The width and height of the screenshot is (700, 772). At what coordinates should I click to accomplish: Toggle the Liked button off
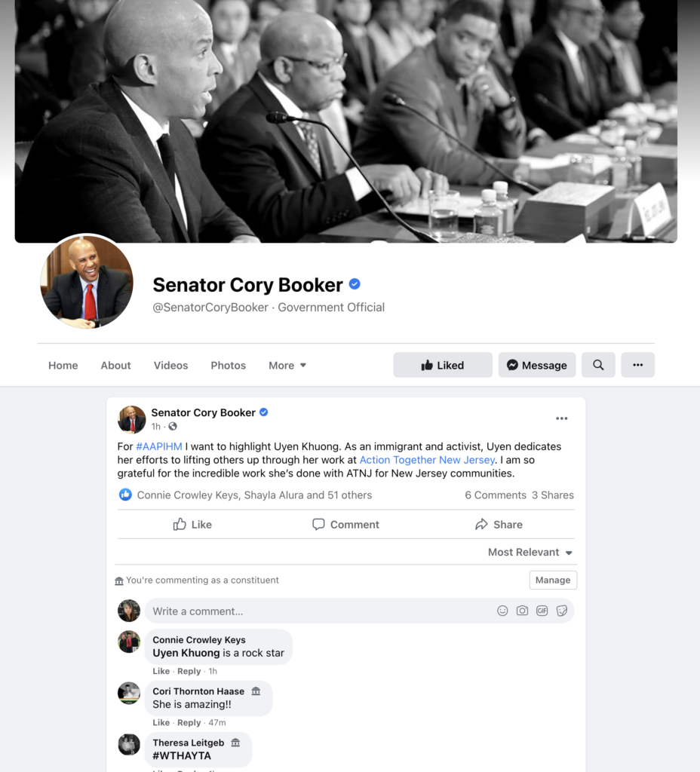click(x=442, y=365)
